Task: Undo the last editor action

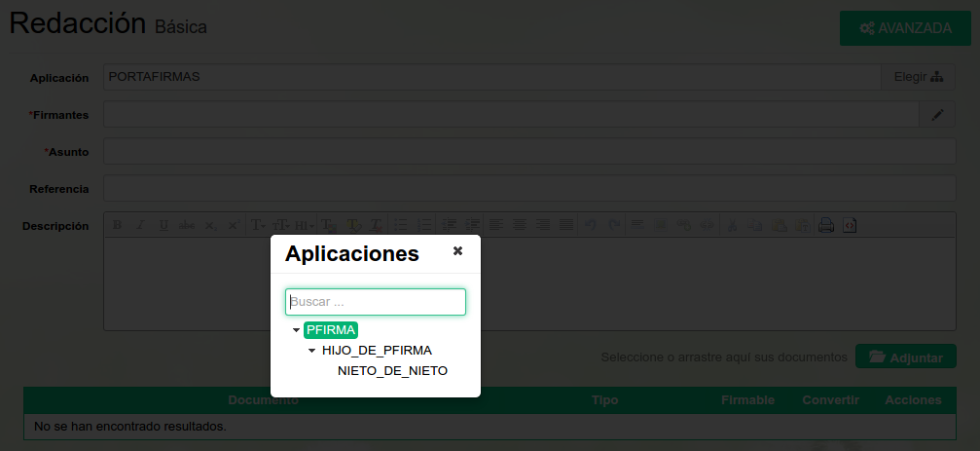Action: 591,225
